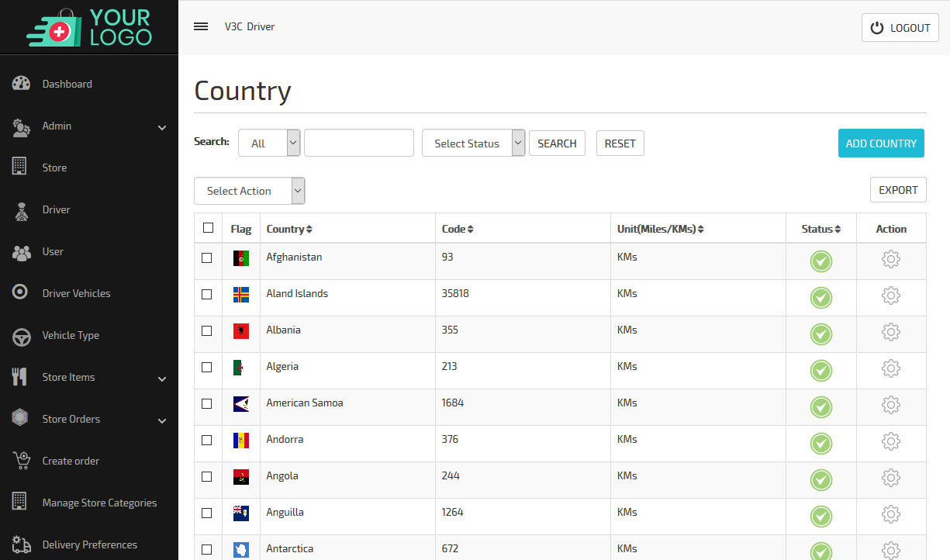The image size is (950, 560).
Task: Click the green status icon for Afghanistan
Action: (821, 261)
